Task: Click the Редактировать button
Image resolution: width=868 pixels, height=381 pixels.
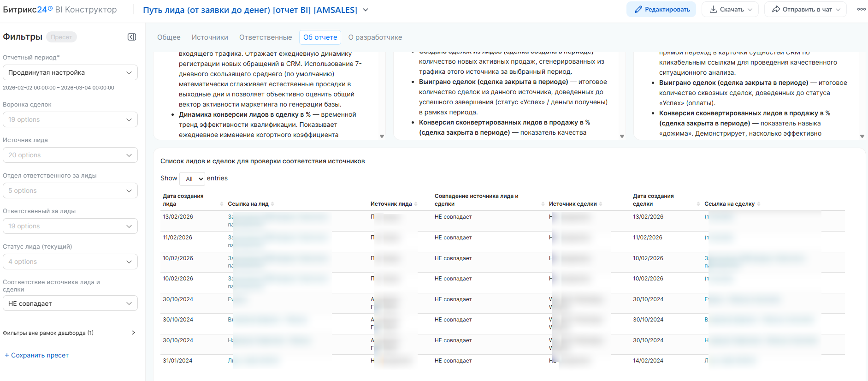Action: pos(661,9)
